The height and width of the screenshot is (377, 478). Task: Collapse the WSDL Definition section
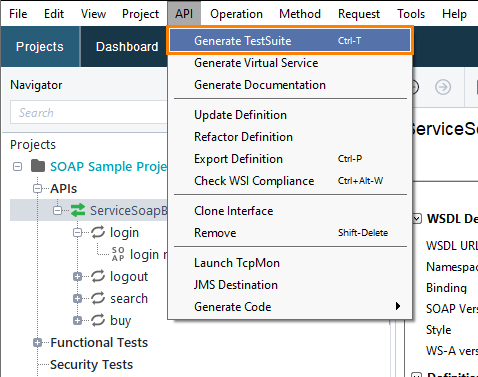pos(416,219)
